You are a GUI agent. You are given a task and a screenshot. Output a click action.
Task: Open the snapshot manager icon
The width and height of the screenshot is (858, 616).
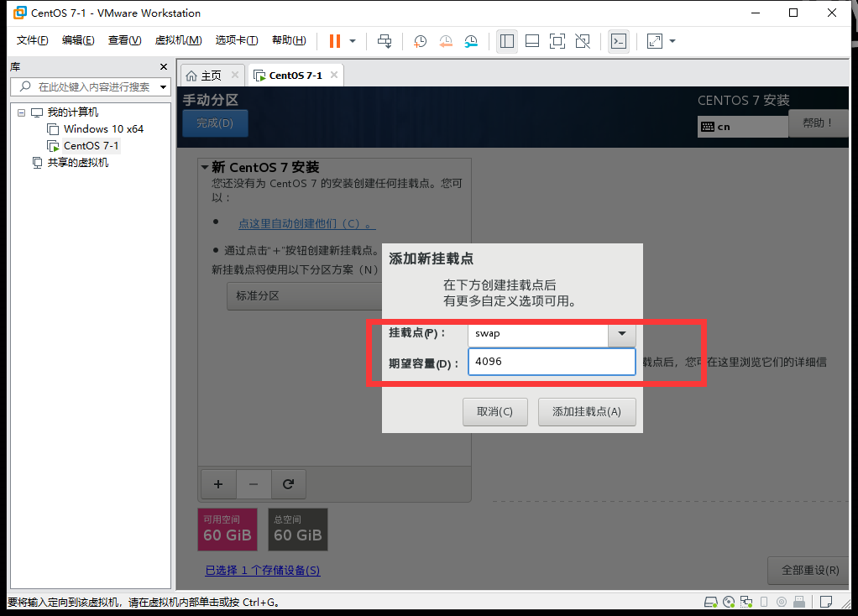[471, 41]
